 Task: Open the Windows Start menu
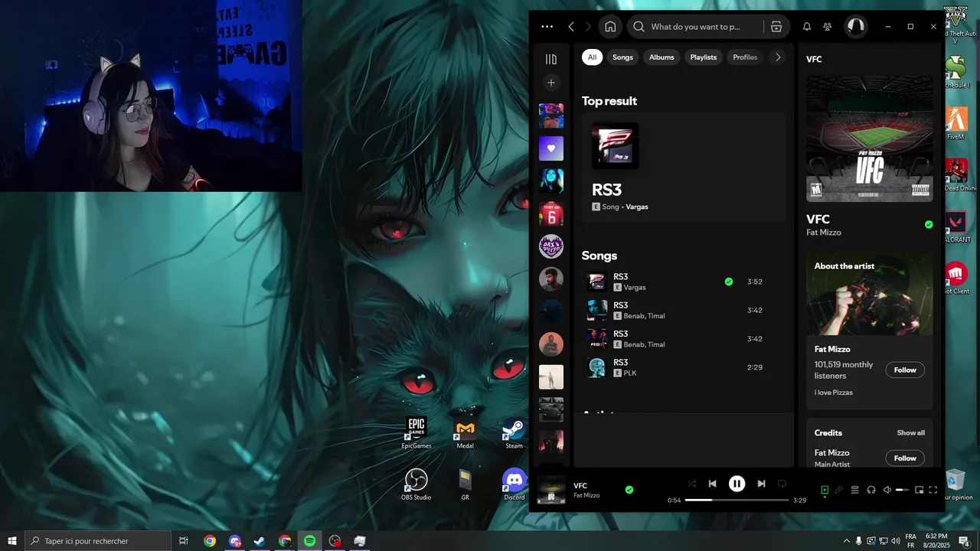[12, 541]
